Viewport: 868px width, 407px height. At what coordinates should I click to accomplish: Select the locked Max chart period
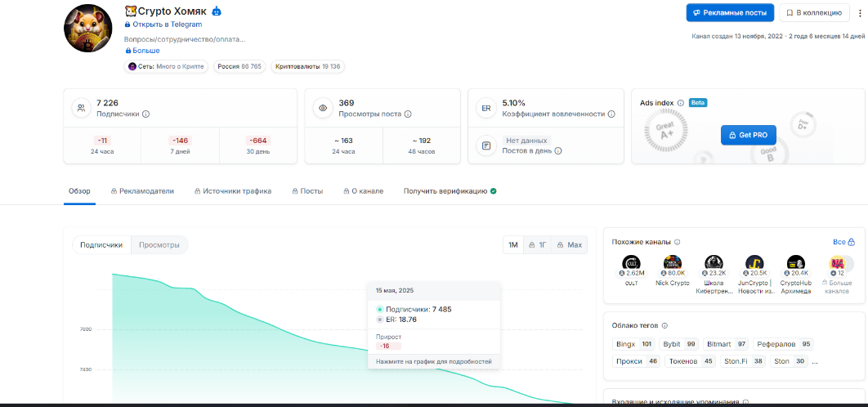(570, 244)
